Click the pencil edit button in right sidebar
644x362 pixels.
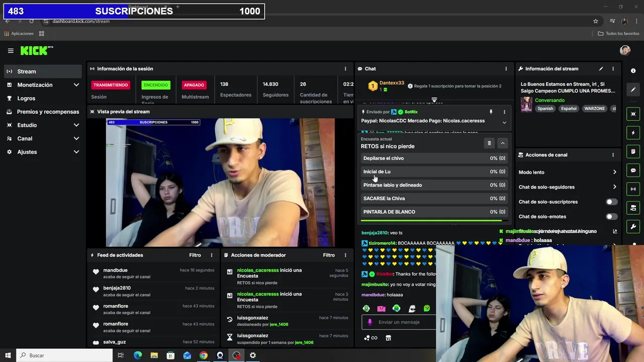coord(633,89)
